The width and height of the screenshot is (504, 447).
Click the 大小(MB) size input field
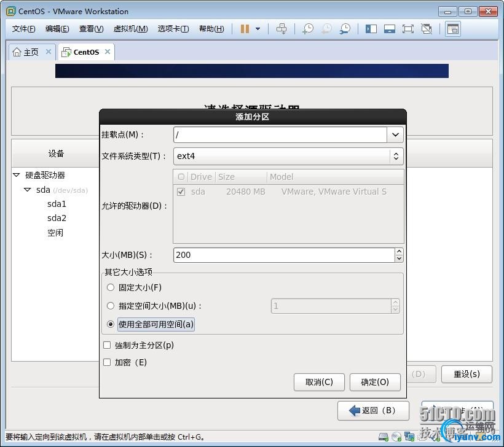284,255
